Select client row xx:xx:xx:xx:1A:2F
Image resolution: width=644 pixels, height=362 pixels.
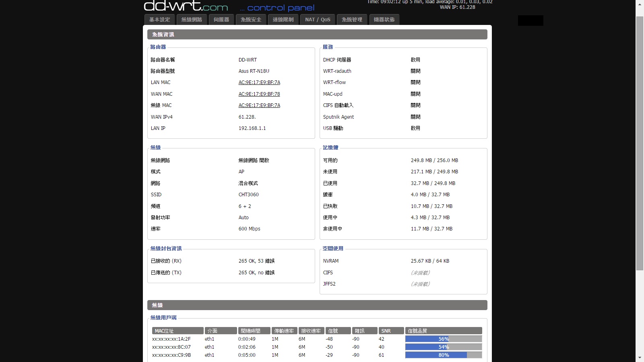coord(317,339)
